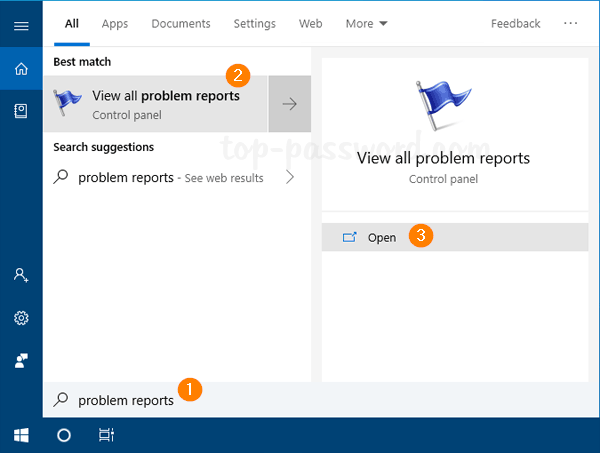Open the Windows Start button
This screenshot has height=453, width=600.
tap(21, 435)
